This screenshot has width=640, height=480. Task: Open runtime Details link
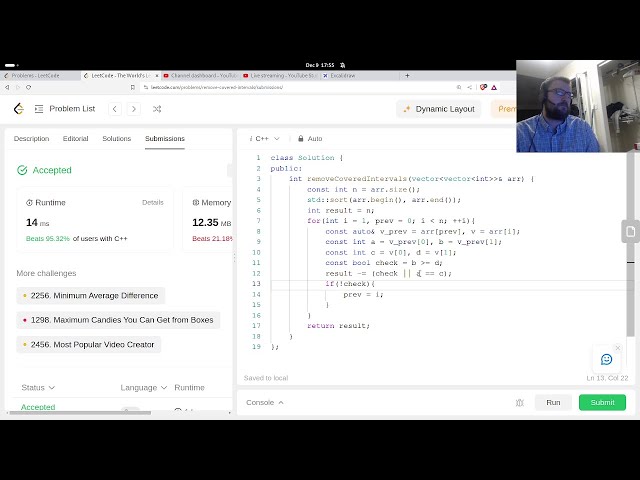click(153, 202)
